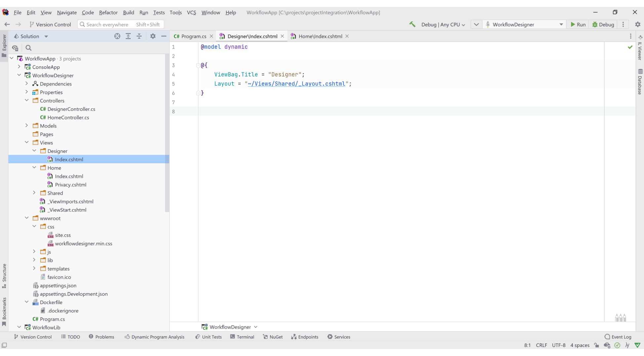Click tool windows toggle at bottom-left
The image size is (644, 356).
click(4, 345)
